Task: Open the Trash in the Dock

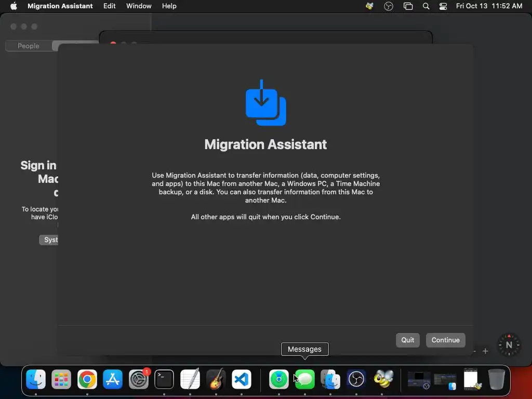Action: (496, 379)
